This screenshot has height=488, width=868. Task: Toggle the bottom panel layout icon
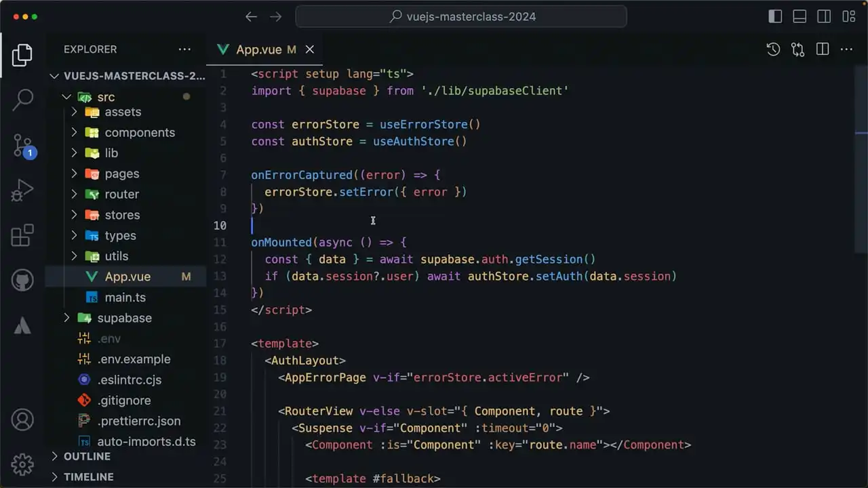coord(800,17)
